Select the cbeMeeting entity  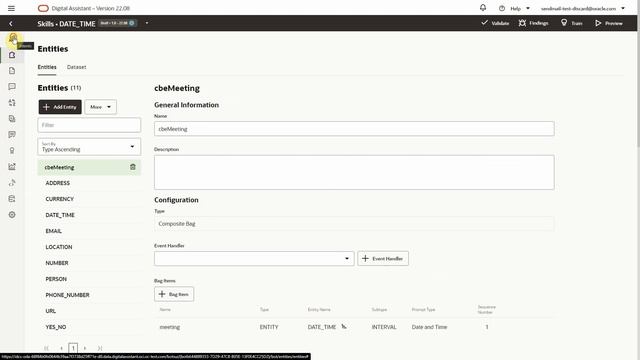point(89,167)
